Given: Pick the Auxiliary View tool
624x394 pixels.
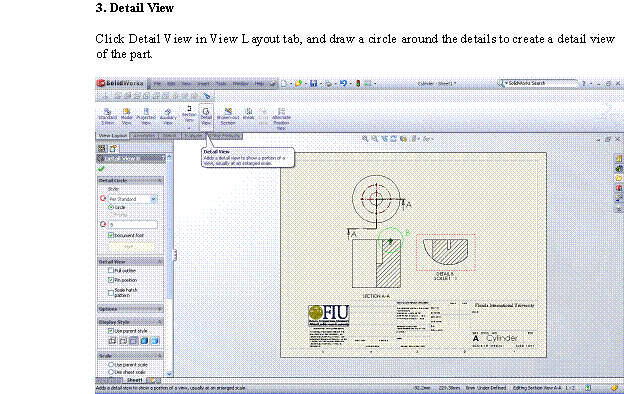Looking at the screenshot, I should pos(168,116).
